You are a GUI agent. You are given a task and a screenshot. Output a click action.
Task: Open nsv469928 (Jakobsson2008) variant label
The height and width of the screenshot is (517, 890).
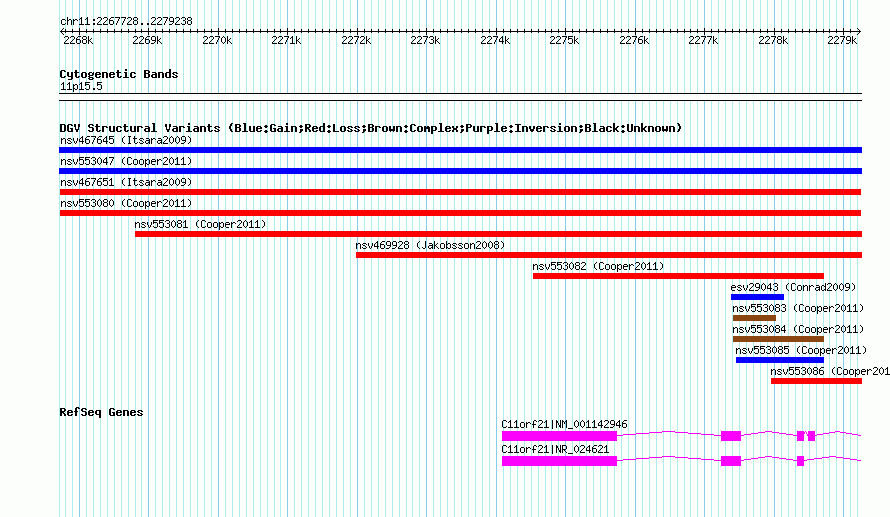click(430, 245)
